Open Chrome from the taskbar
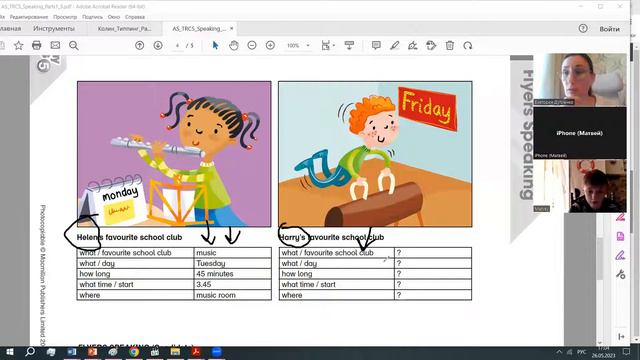The height and width of the screenshot is (360, 640). [134, 352]
